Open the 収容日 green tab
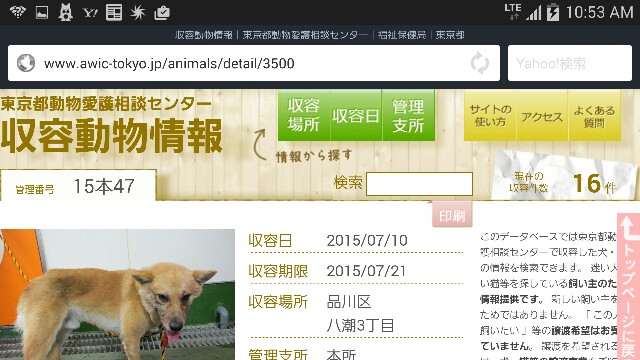Image resolution: width=640 pixels, height=360 pixels. click(x=356, y=116)
